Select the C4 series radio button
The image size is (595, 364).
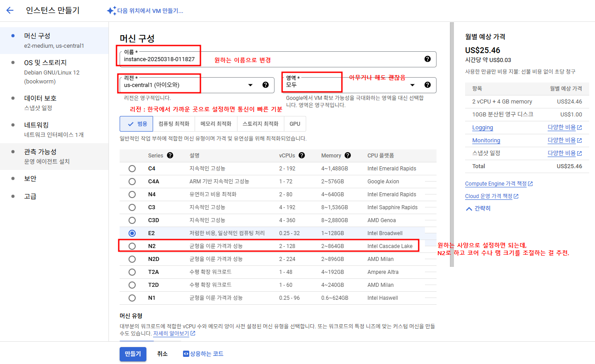pyautogui.click(x=132, y=169)
